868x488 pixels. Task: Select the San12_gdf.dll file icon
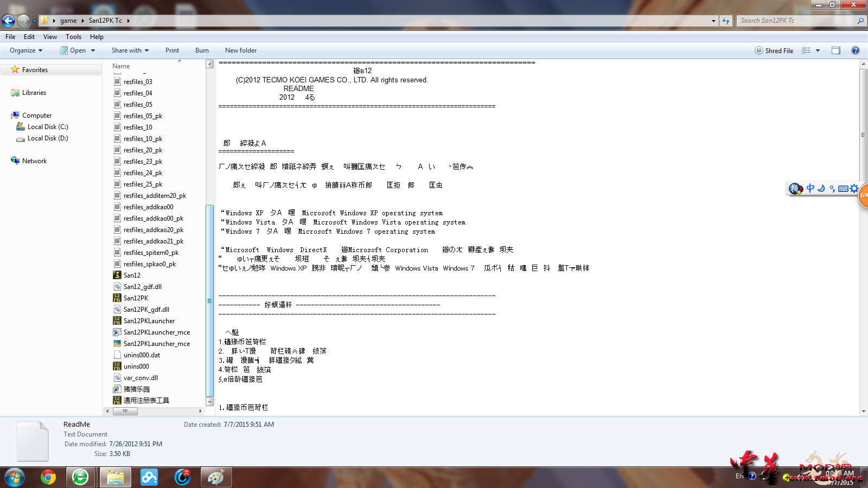(117, 287)
